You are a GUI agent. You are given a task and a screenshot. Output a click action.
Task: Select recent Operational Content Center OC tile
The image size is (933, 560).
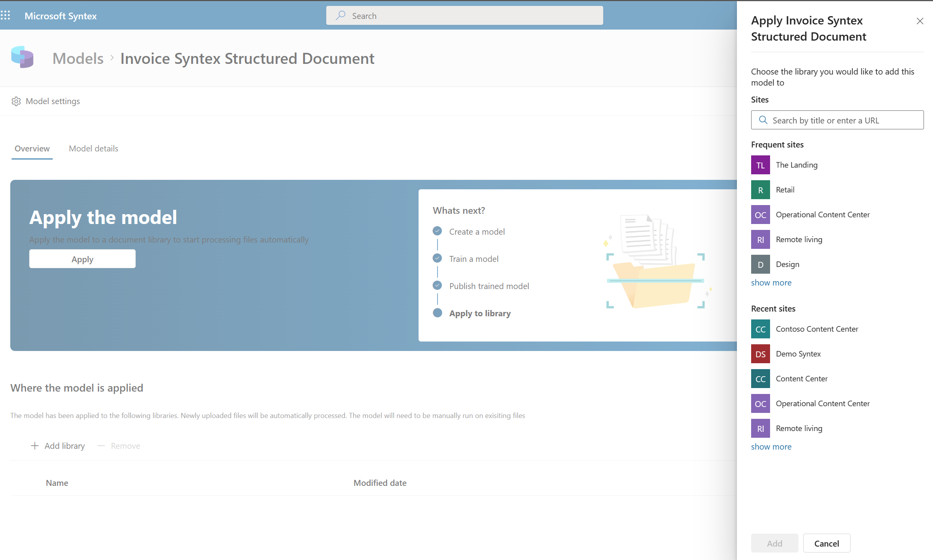(761, 403)
